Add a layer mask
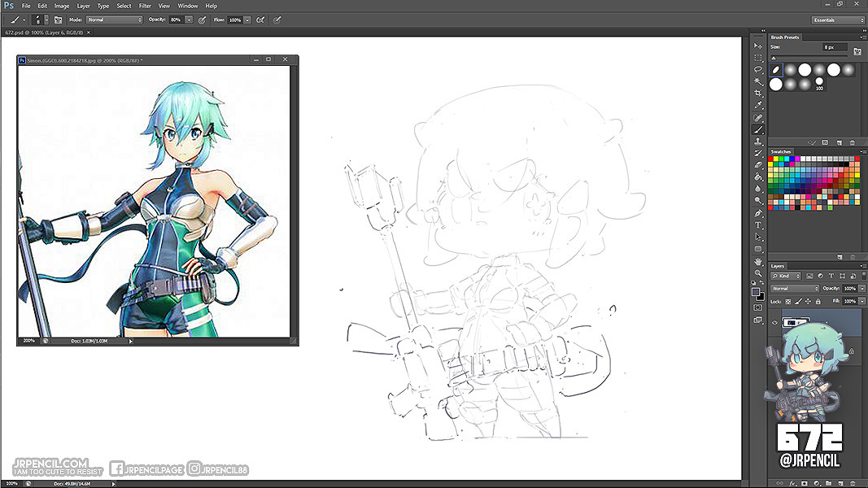Viewport: 868px width, 488px height. [x=805, y=484]
